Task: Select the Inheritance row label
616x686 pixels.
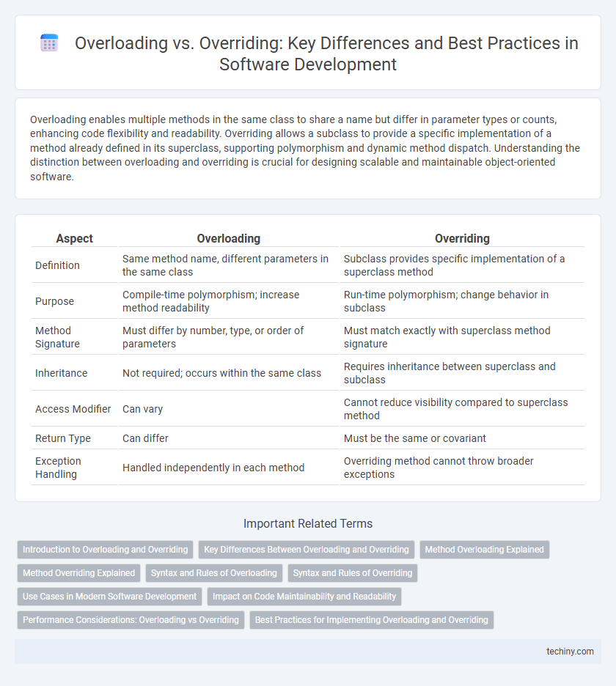Action: tap(62, 373)
